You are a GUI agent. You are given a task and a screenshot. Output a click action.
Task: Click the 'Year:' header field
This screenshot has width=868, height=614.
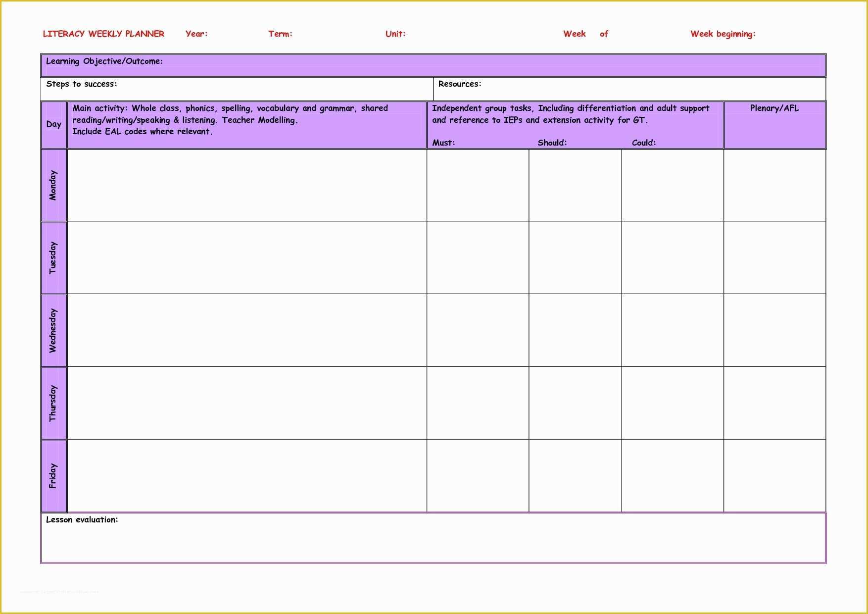point(196,34)
